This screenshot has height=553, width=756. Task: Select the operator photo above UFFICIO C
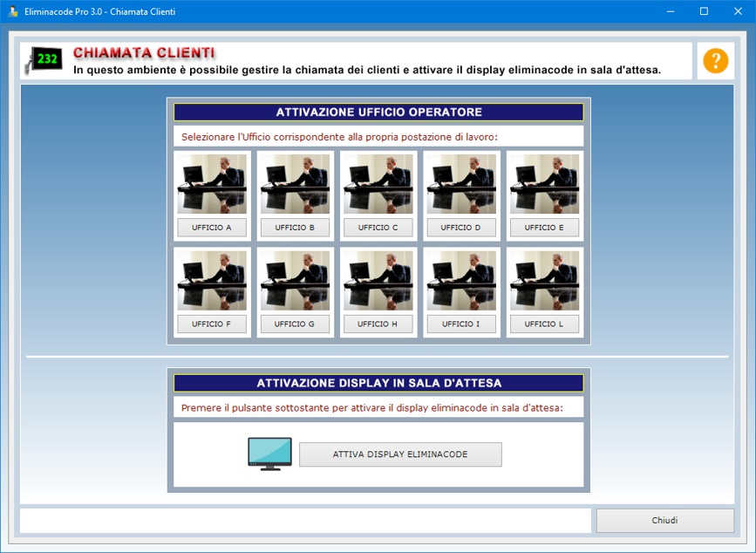point(378,184)
